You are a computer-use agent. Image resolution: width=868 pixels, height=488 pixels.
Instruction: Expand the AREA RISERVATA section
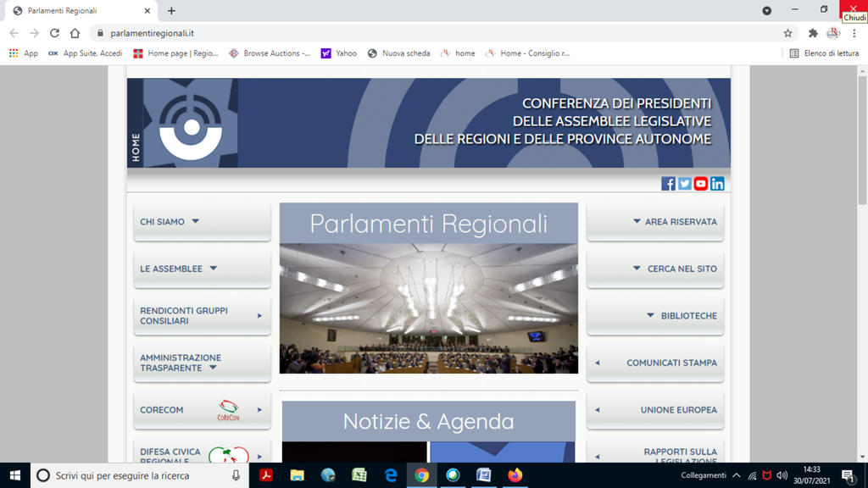[674, 222]
